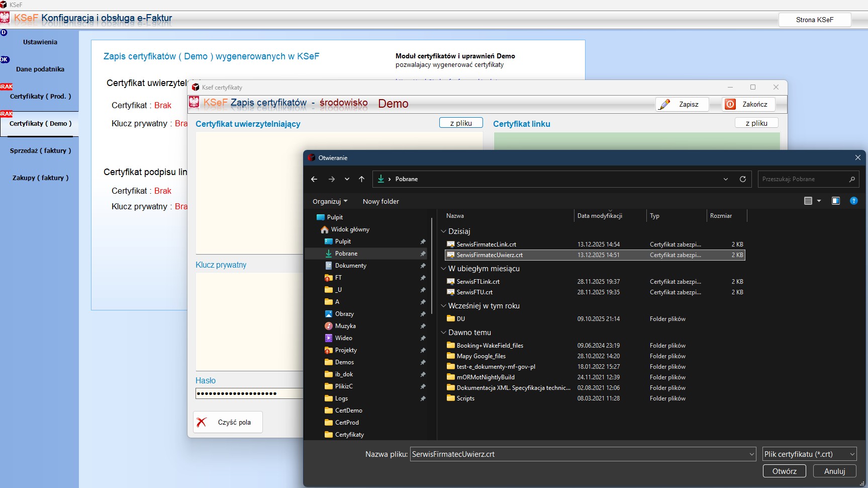The height and width of the screenshot is (488, 868).
Task: Open the Organizuj menu
Action: point(330,201)
